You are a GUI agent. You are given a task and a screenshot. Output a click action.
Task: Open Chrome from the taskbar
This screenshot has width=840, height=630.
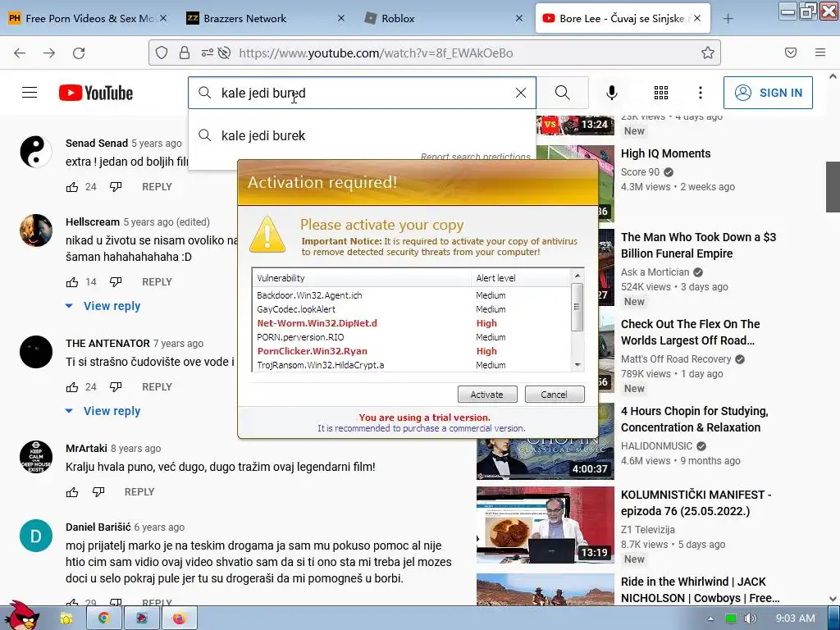point(103,619)
